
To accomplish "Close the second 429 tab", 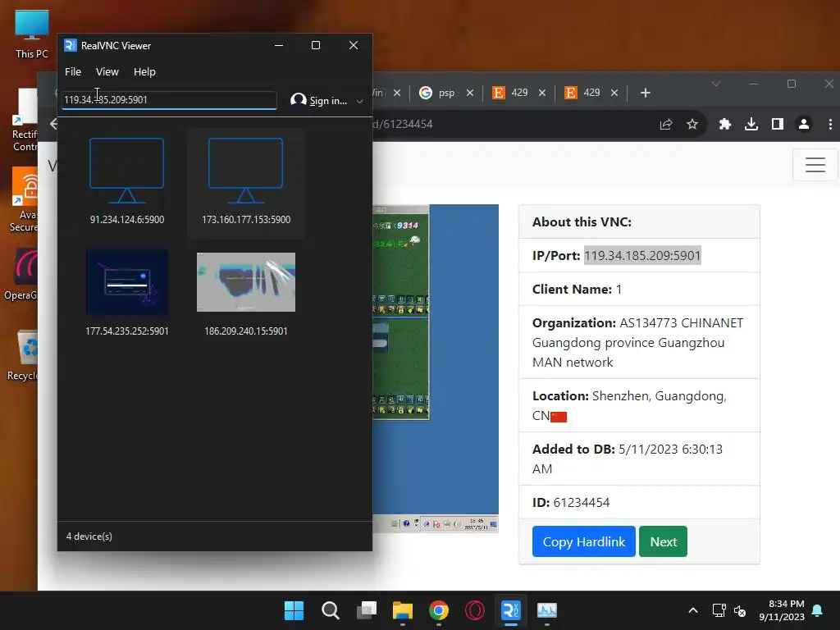I will click(614, 93).
